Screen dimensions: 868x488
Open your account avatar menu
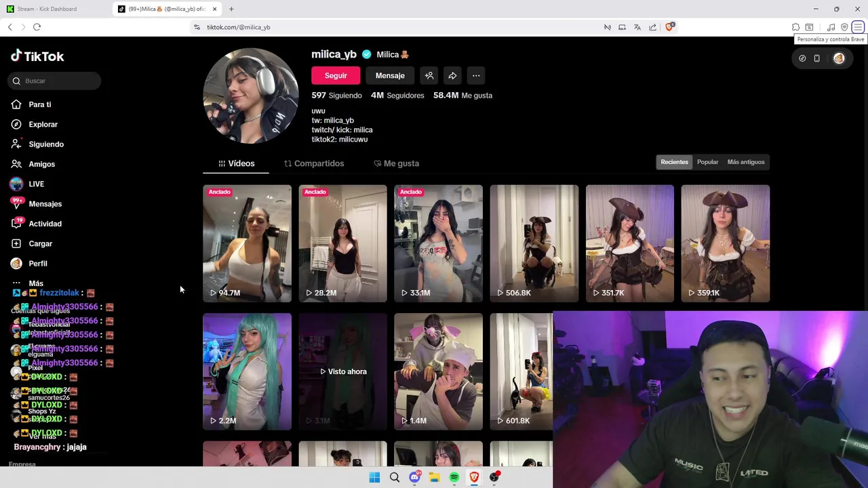839,59
